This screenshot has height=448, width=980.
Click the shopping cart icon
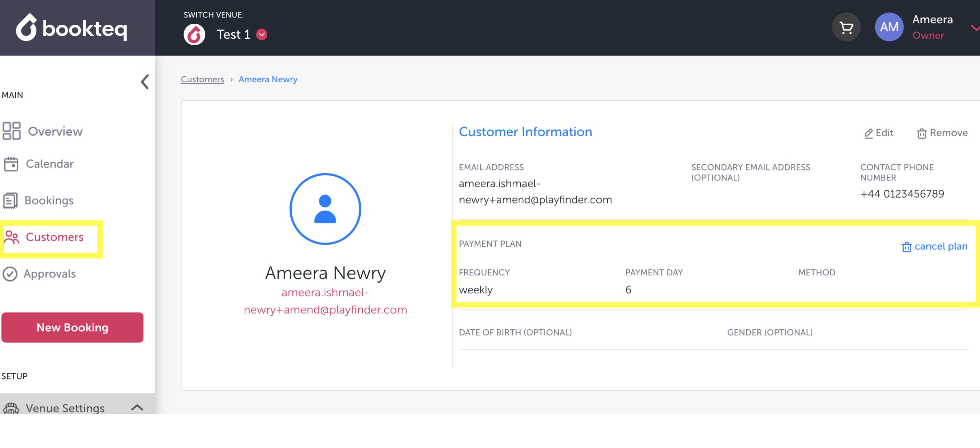tap(846, 27)
